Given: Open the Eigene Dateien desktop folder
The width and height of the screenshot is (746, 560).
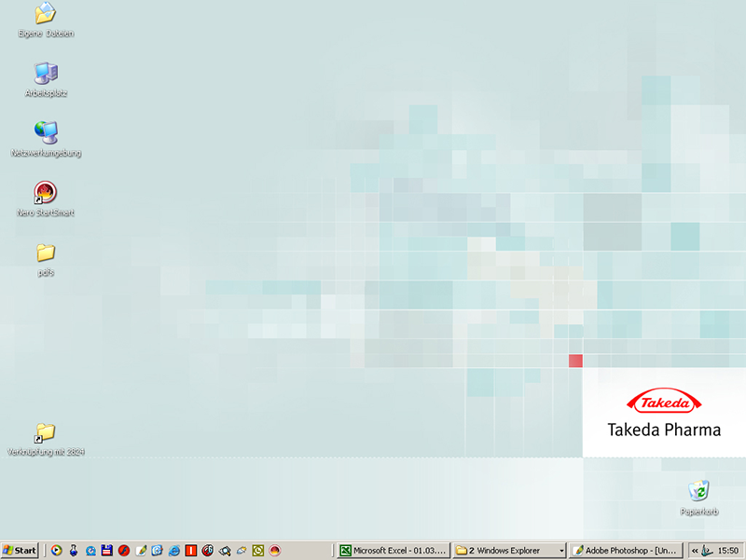Looking at the screenshot, I should coord(45,14).
